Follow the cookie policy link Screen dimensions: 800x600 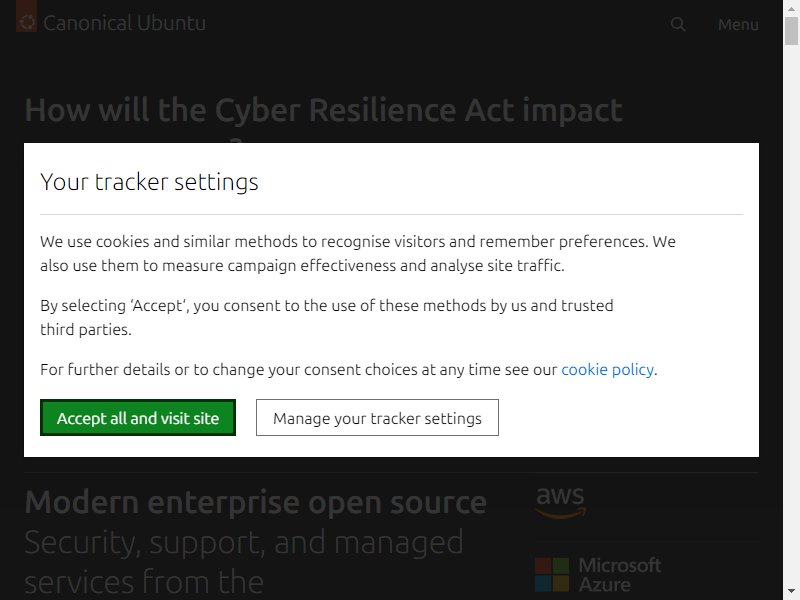[x=607, y=369]
